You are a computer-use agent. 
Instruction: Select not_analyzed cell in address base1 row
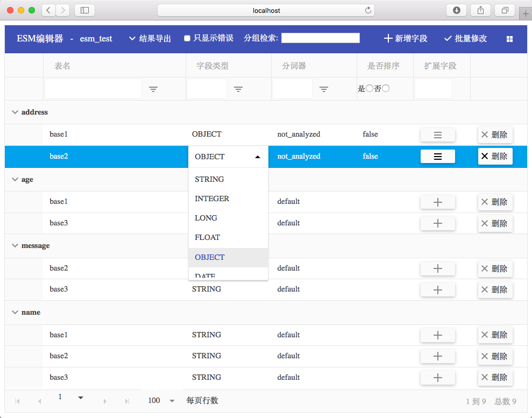299,134
